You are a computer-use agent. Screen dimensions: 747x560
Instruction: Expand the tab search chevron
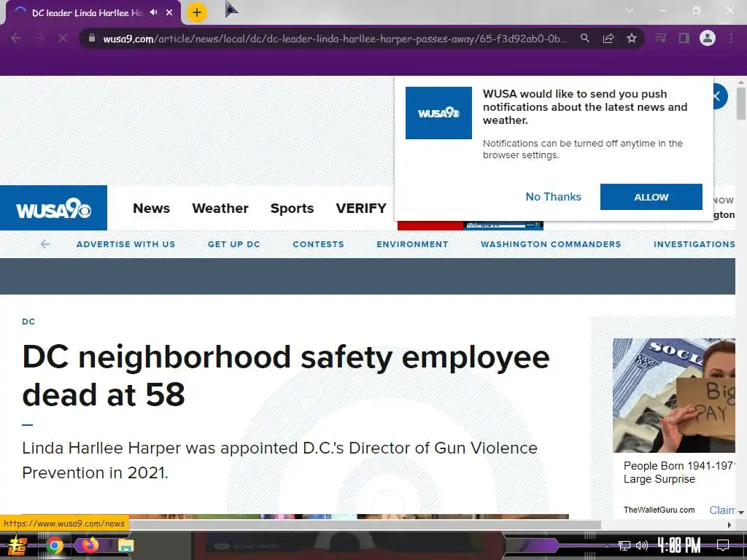point(630,10)
